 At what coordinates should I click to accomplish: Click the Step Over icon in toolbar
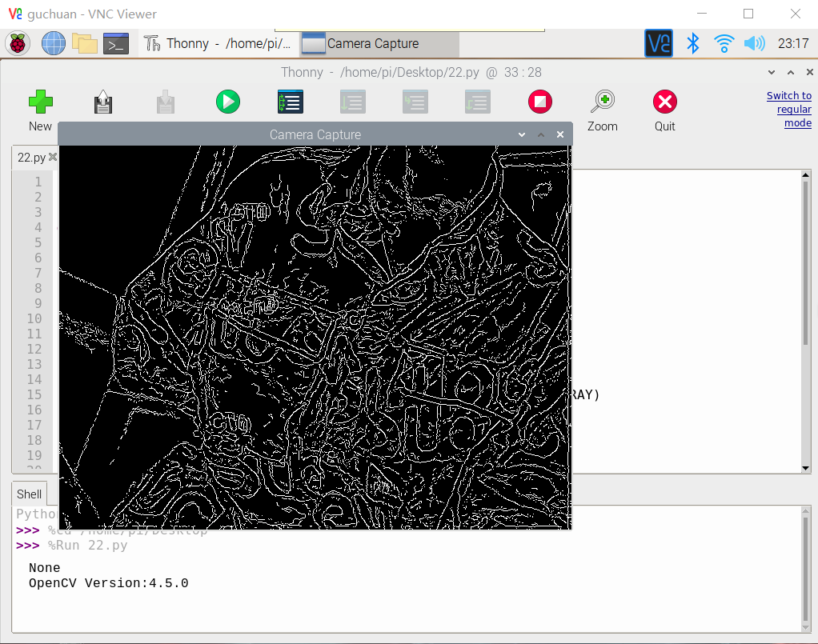point(353,102)
